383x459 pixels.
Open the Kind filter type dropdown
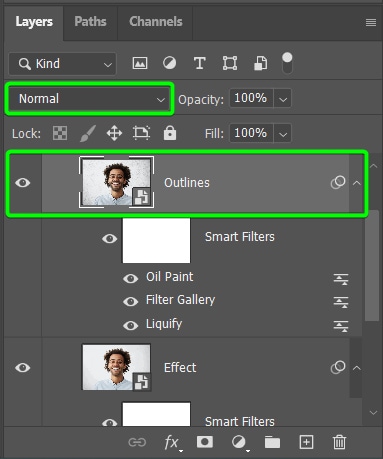tap(63, 63)
